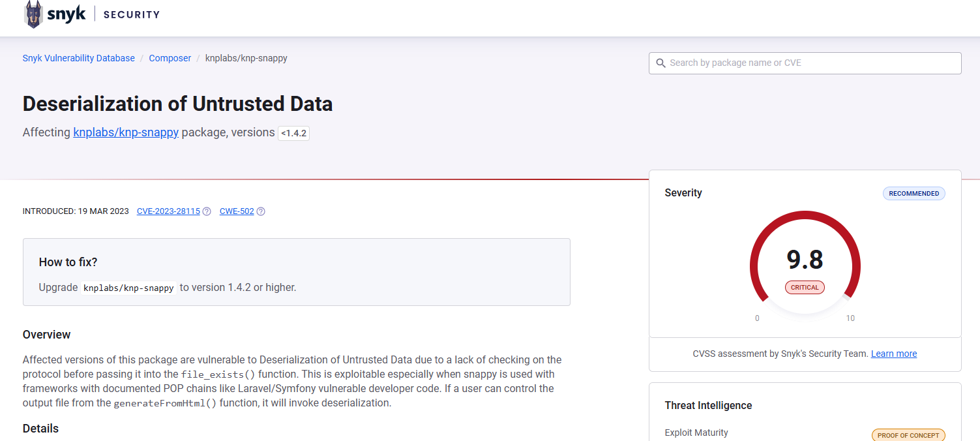Click the SECURITY label in header
The height and width of the screenshot is (441, 980).
[131, 14]
